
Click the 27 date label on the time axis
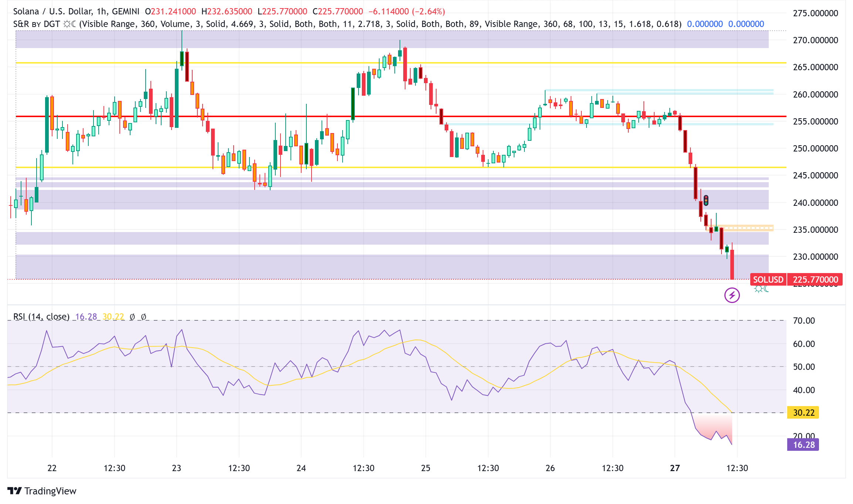click(675, 468)
